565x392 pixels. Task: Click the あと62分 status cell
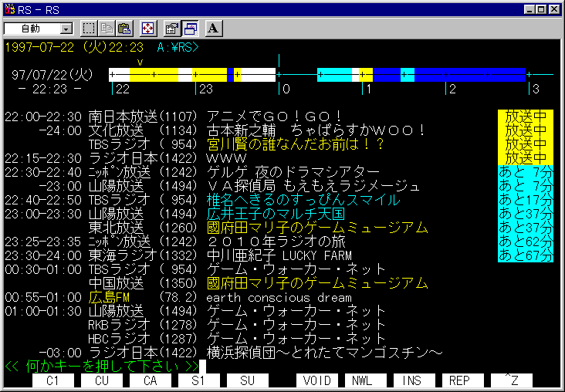pos(526,242)
